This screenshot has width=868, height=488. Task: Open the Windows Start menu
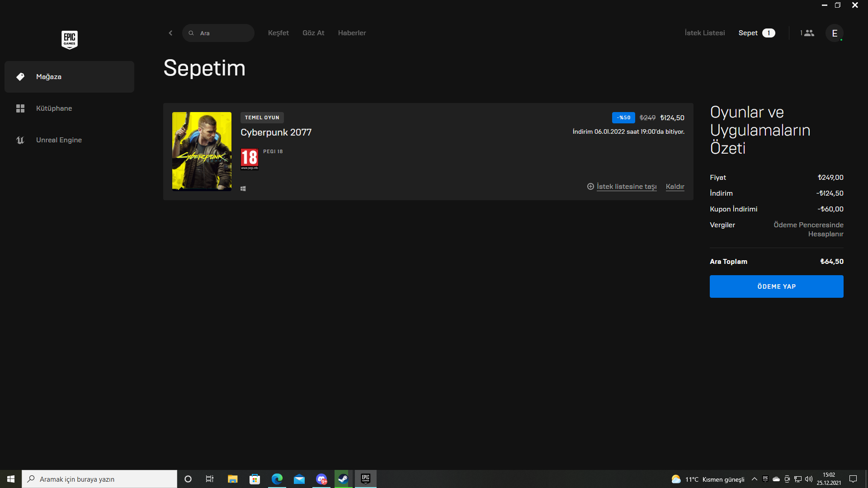coord(11,479)
